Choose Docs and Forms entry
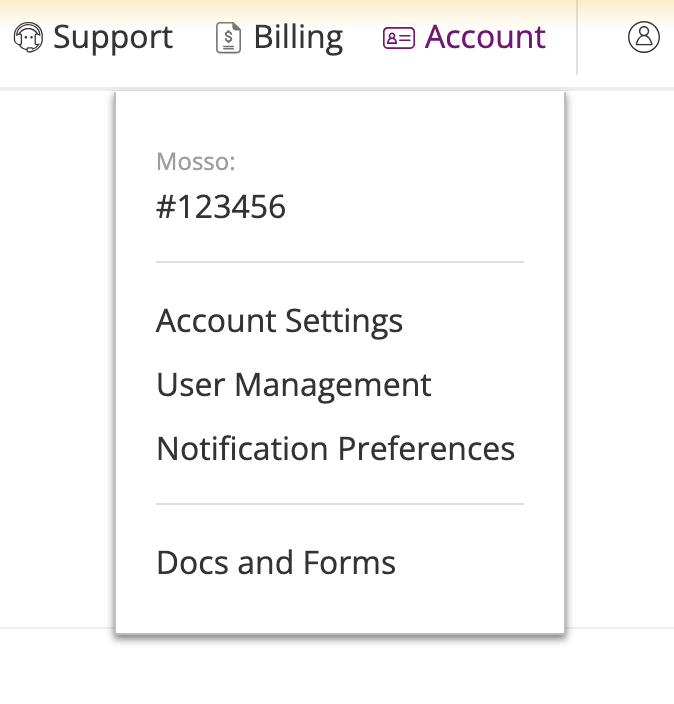The height and width of the screenshot is (704, 674). point(276,562)
